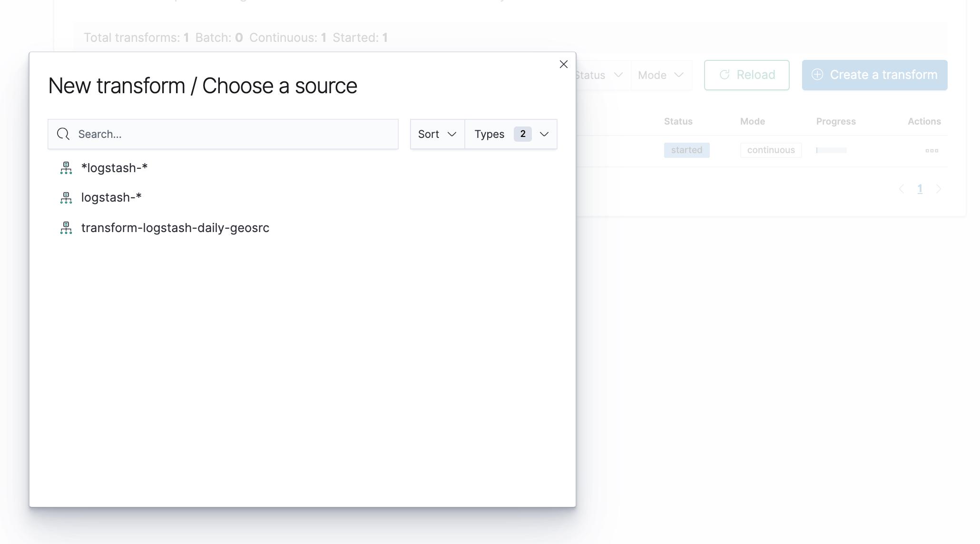The height and width of the screenshot is (544, 980).
Task: Click the index pattern icon beside *logstash-*
Action: (x=66, y=168)
